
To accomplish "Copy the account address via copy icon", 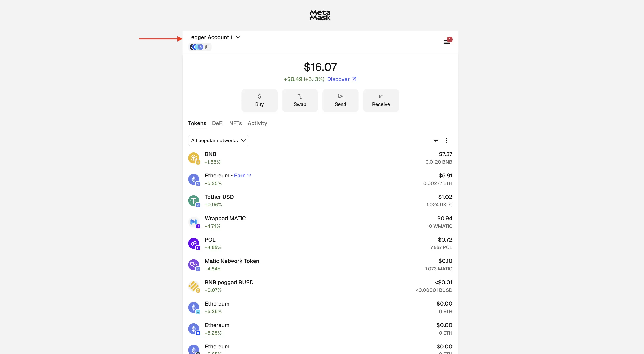I will (x=208, y=47).
